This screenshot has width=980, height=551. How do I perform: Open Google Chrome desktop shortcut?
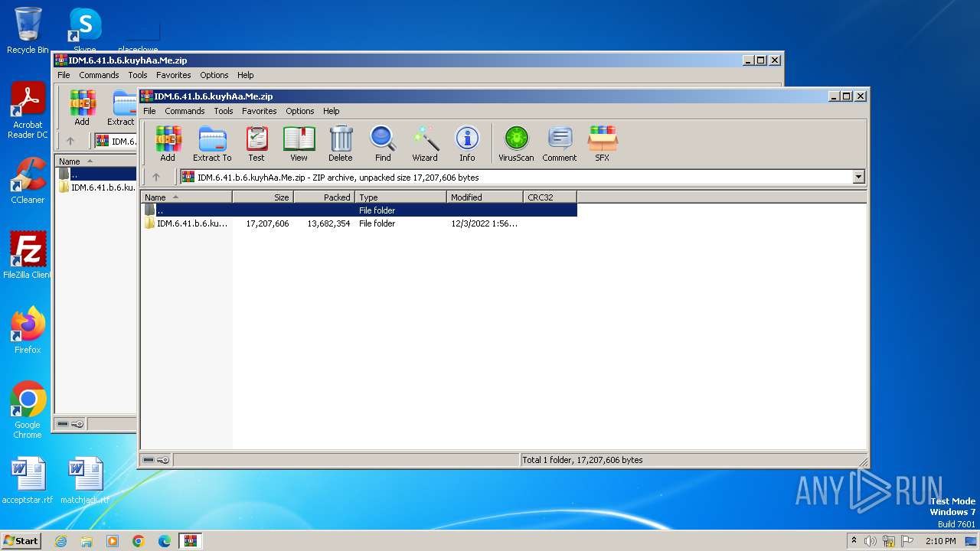[28, 410]
